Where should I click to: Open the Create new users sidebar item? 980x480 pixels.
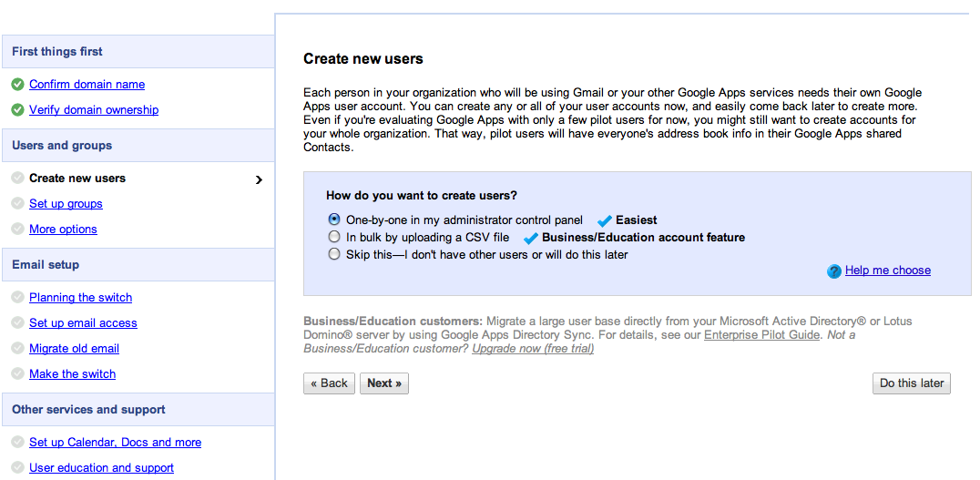[77, 179]
